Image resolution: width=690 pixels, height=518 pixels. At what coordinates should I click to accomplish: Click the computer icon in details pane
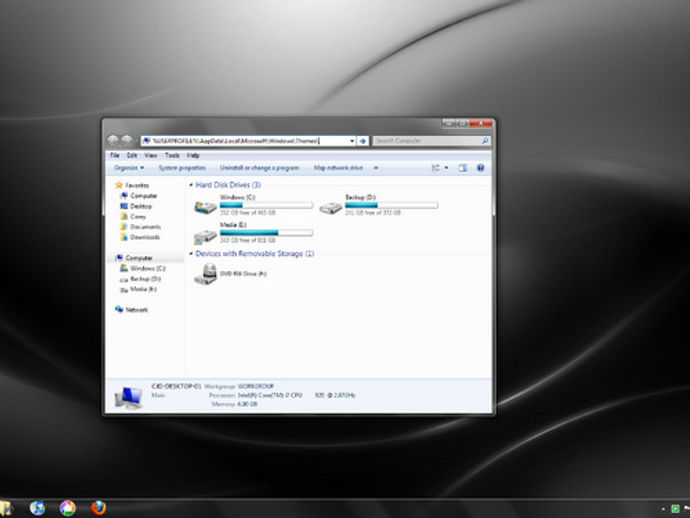[x=128, y=397]
